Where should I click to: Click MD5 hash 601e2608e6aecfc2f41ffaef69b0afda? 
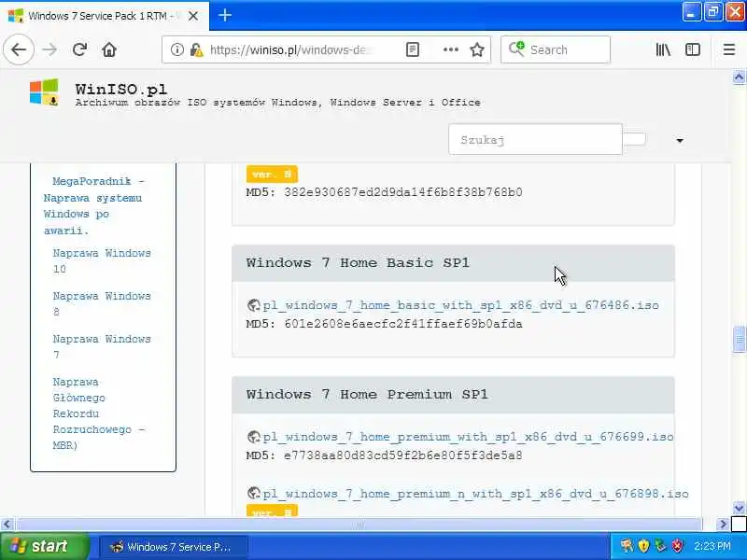pyautogui.click(x=403, y=324)
